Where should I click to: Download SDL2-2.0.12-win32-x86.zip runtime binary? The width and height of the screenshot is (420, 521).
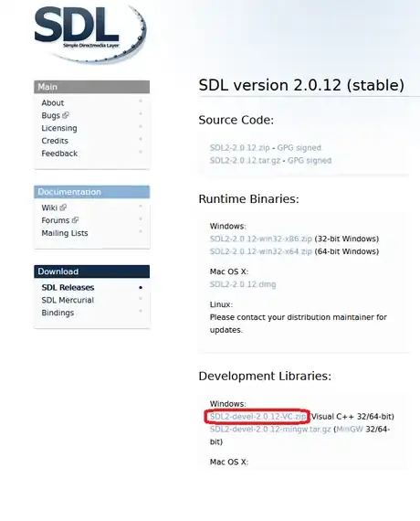[x=261, y=239]
